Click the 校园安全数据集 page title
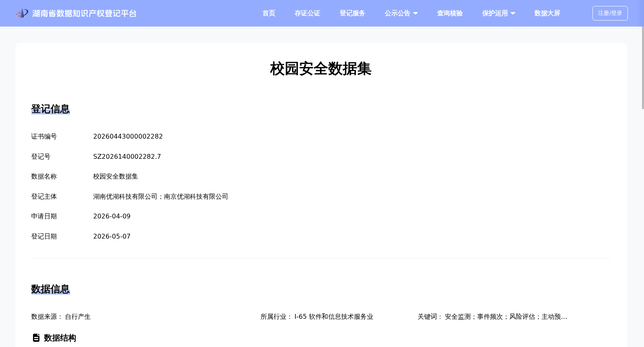The width and height of the screenshot is (644, 347). pyautogui.click(x=321, y=69)
